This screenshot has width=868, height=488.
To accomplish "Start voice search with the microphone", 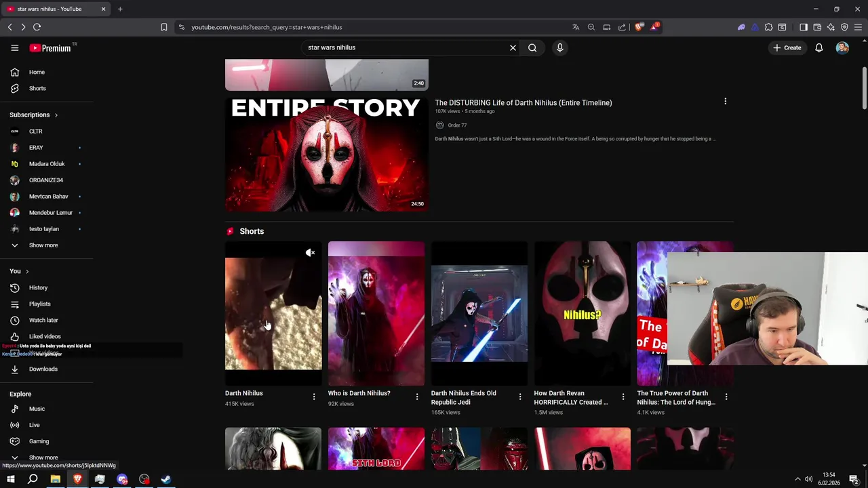I will coord(559,47).
